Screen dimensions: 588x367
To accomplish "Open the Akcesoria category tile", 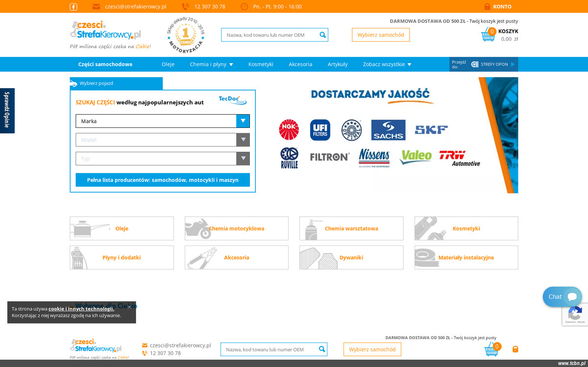I will [237, 257].
